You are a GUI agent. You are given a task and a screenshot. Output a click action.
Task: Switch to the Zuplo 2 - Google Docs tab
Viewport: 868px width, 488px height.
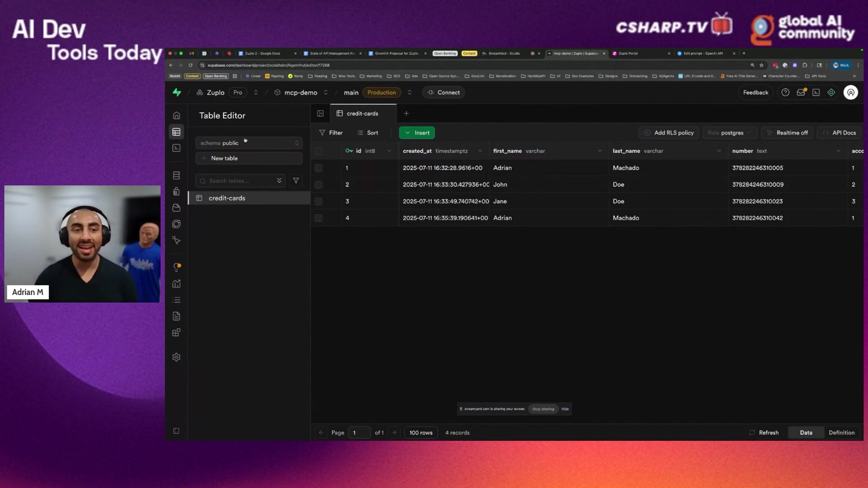coord(267,53)
